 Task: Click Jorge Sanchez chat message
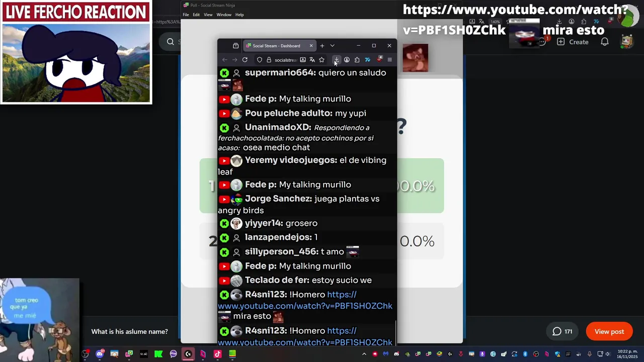(x=307, y=204)
